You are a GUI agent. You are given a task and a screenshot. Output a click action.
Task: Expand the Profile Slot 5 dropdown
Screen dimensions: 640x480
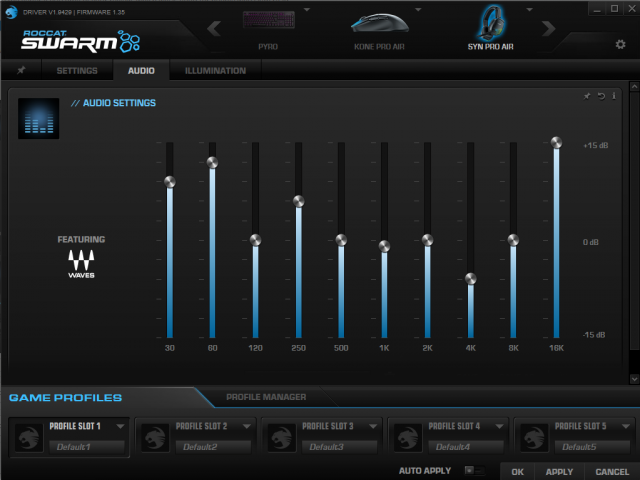[624, 426]
